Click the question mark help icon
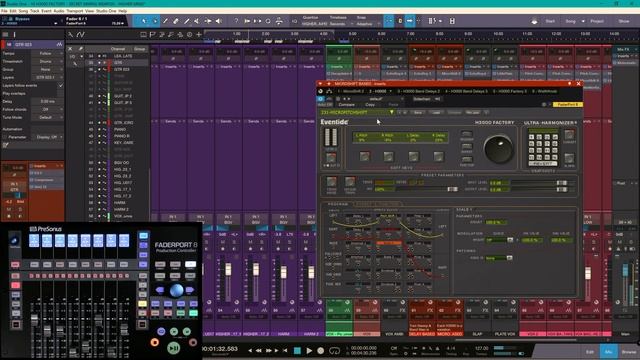The image size is (640, 360). [236, 21]
